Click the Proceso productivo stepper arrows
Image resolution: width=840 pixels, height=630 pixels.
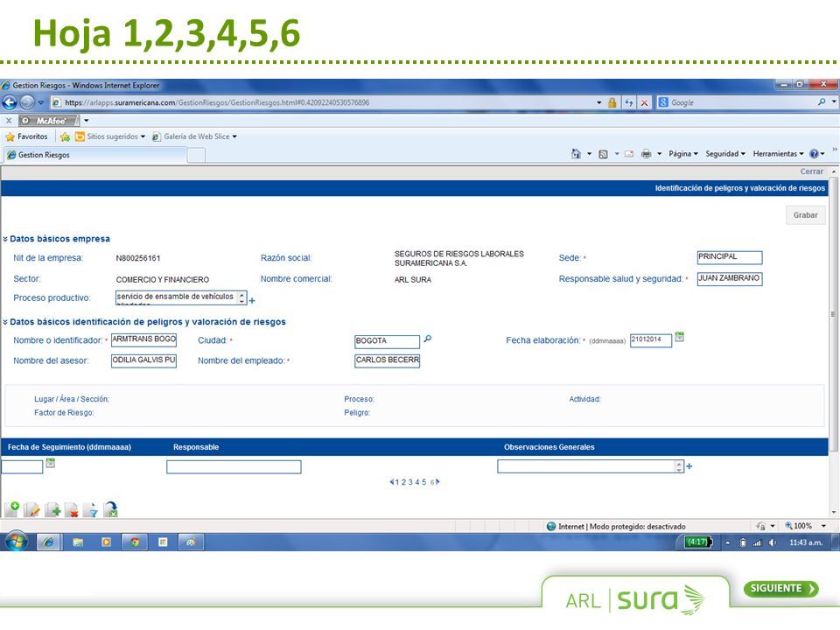pyautogui.click(x=242, y=297)
